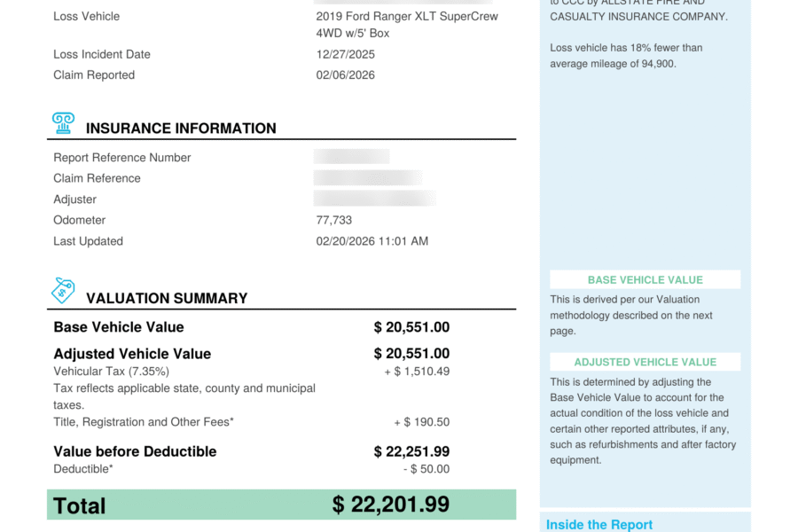Click the Deductible amount of $50.00
This screenshot has width=798, height=532.
pos(426,469)
